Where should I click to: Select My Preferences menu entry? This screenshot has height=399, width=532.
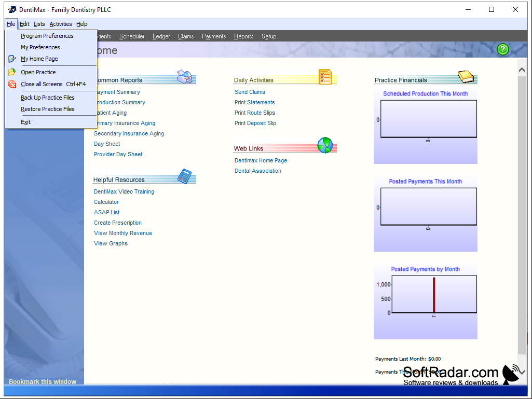pyautogui.click(x=51, y=47)
